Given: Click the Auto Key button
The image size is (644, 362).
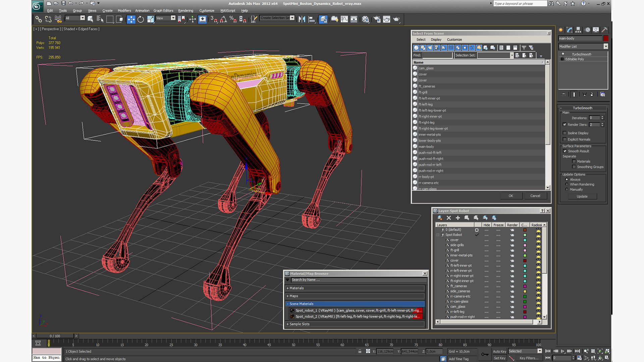Looking at the screenshot, I should 499,351.
